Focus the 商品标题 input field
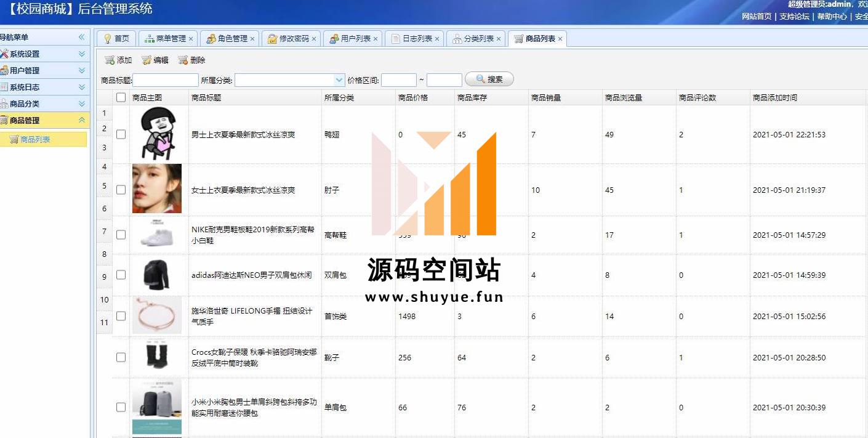This screenshot has height=438, width=868. pos(166,80)
